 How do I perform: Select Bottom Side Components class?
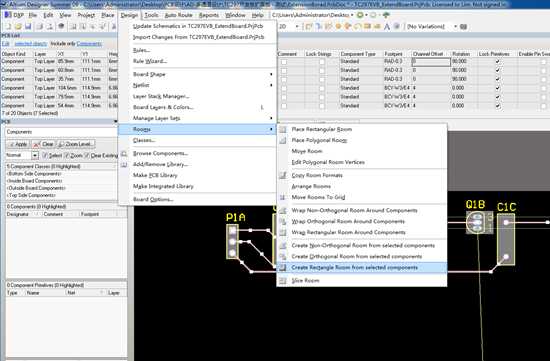pos(34,174)
